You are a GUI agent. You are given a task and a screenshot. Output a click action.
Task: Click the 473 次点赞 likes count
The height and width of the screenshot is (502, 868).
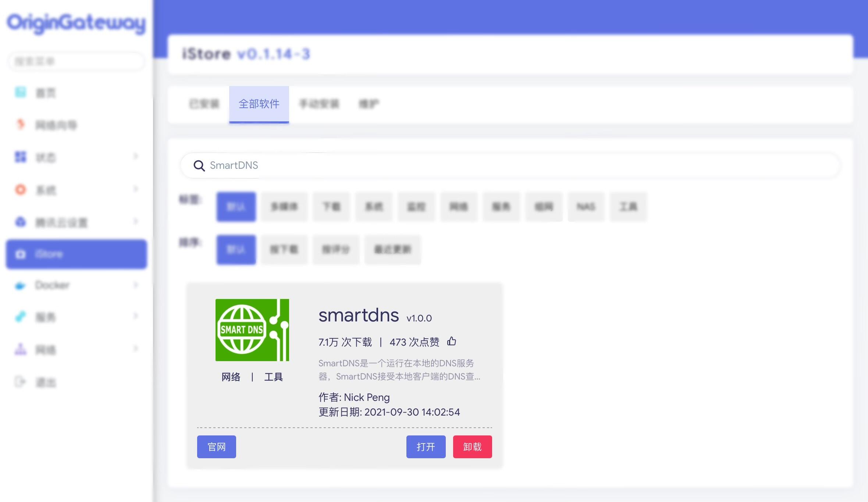[x=415, y=342]
